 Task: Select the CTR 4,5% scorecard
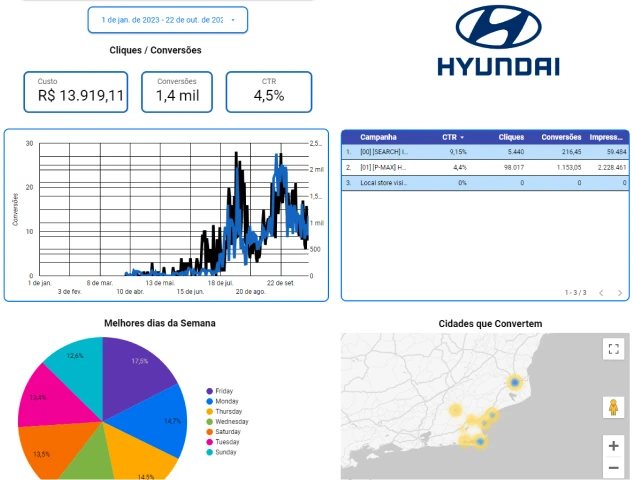(269, 92)
